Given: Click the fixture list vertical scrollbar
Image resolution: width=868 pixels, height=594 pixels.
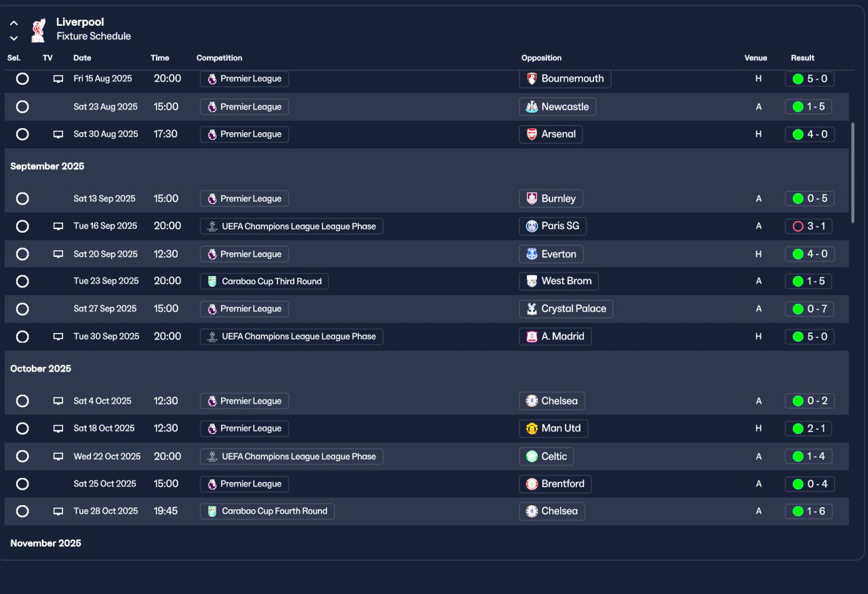Looking at the screenshot, I should pos(853,172).
